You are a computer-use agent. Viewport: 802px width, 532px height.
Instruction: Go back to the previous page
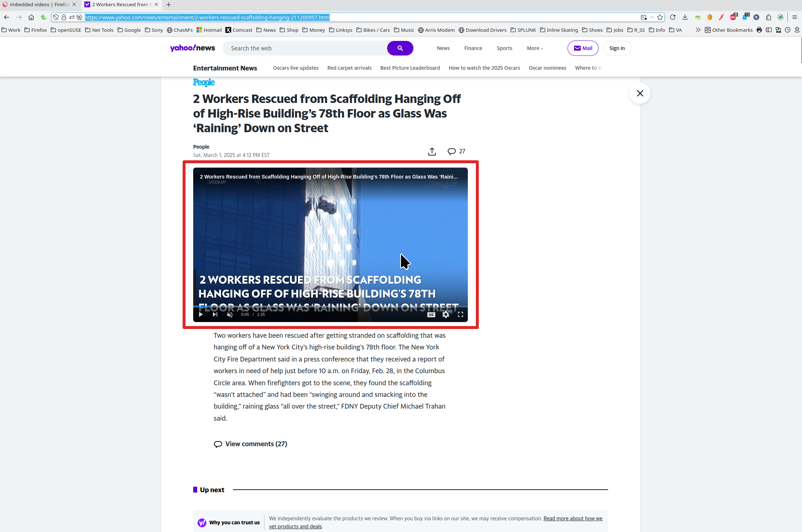pyautogui.click(x=7, y=17)
